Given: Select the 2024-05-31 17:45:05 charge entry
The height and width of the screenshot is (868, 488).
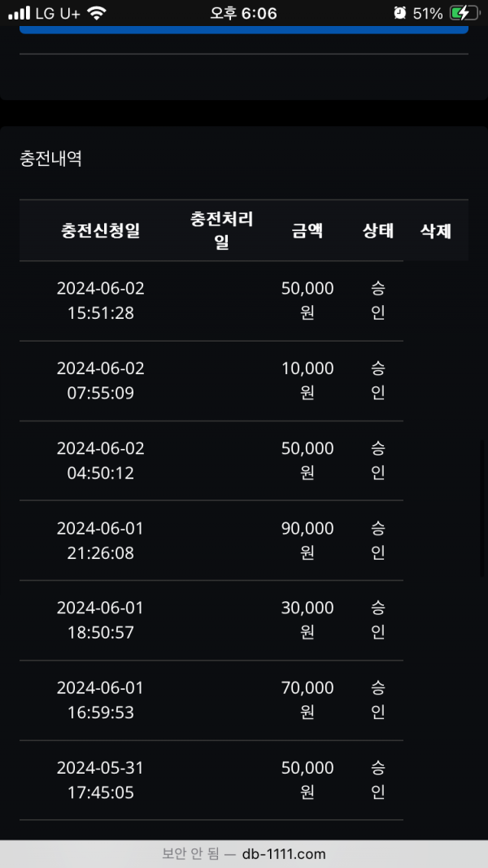Looking at the screenshot, I should coord(101,779).
